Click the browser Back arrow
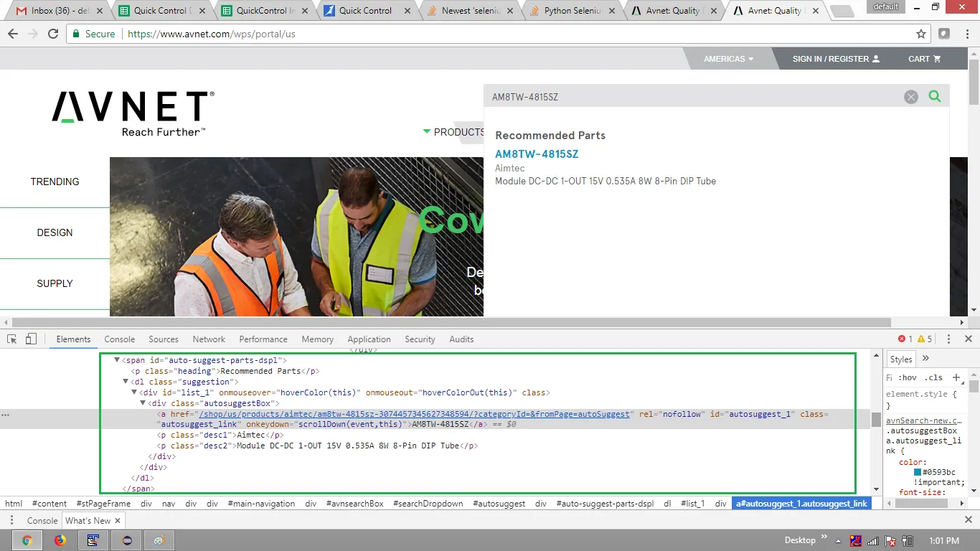Image resolution: width=980 pixels, height=551 pixels. click(13, 34)
